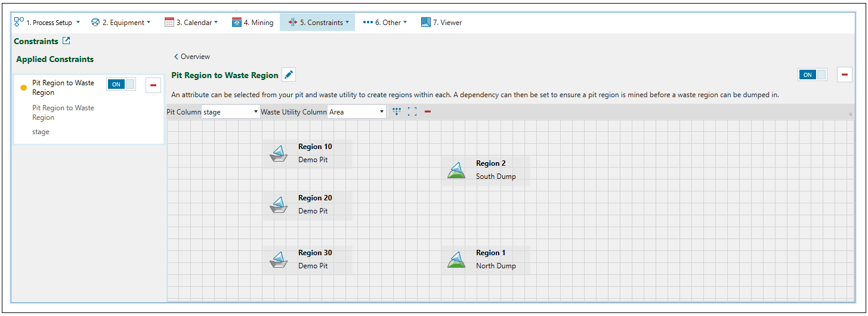Viewport: 868px width, 316px height.
Task: Click the auto-arrange layout icon in diagram toolbar
Action: pos(397,111)
